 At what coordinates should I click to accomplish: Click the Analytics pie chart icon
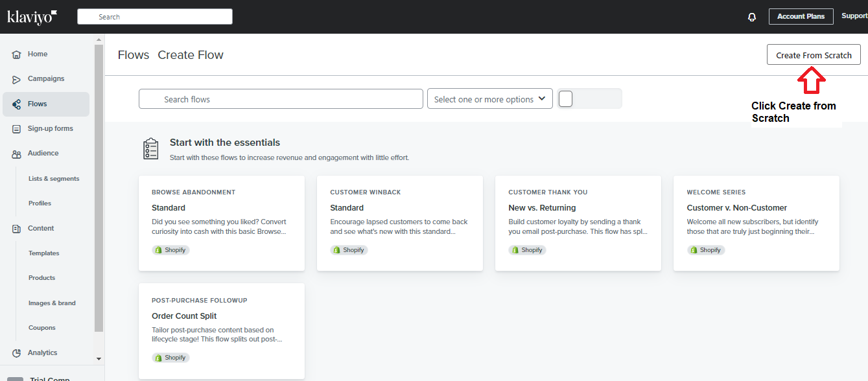[17, 353]
